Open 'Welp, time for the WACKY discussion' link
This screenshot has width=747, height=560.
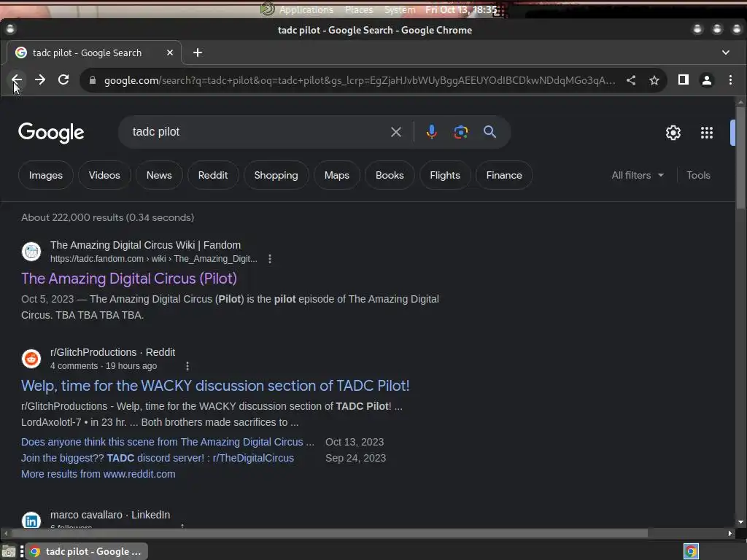pos(215,386)
